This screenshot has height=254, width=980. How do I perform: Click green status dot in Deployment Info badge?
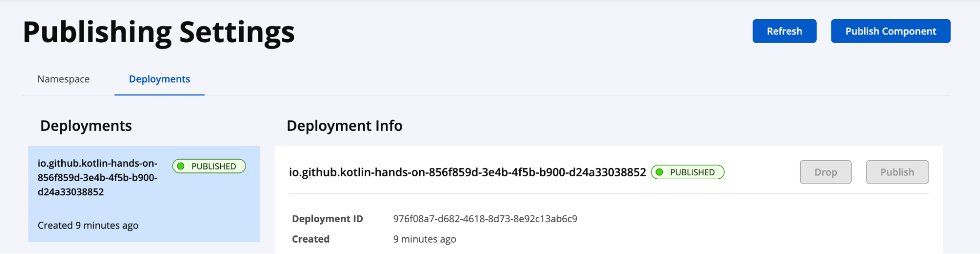click(659, 172)
